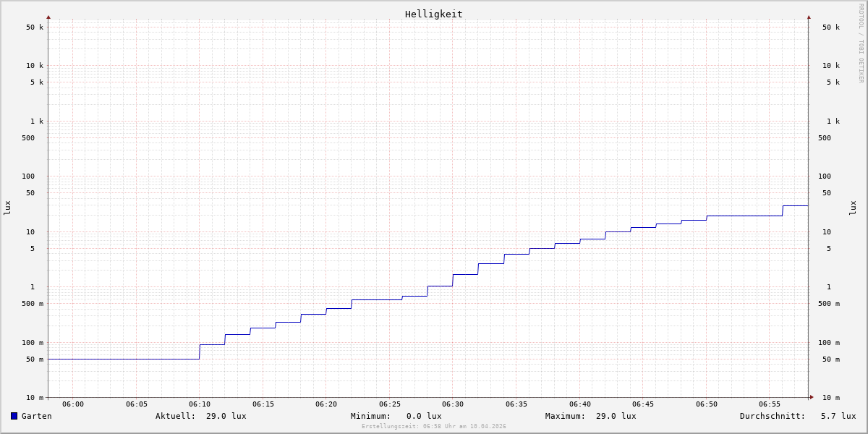Click the Aktuell 29.0 lux value
This screenshot has width=868, height=434.
coord(226,416)
